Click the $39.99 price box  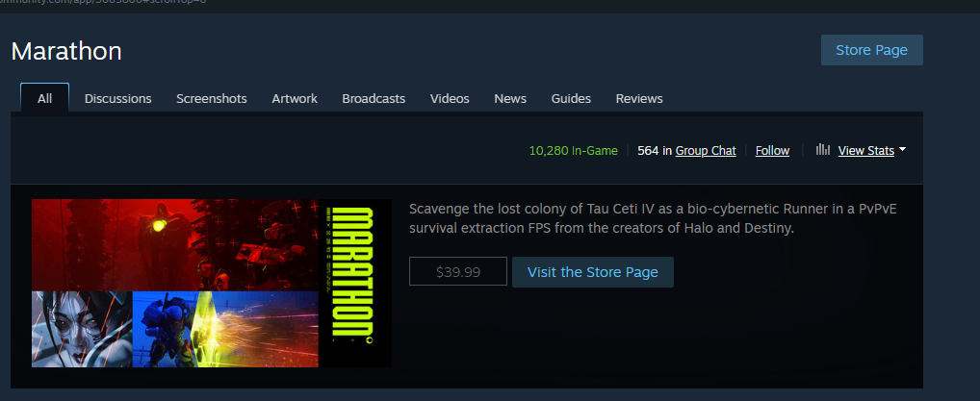[458, 272]
